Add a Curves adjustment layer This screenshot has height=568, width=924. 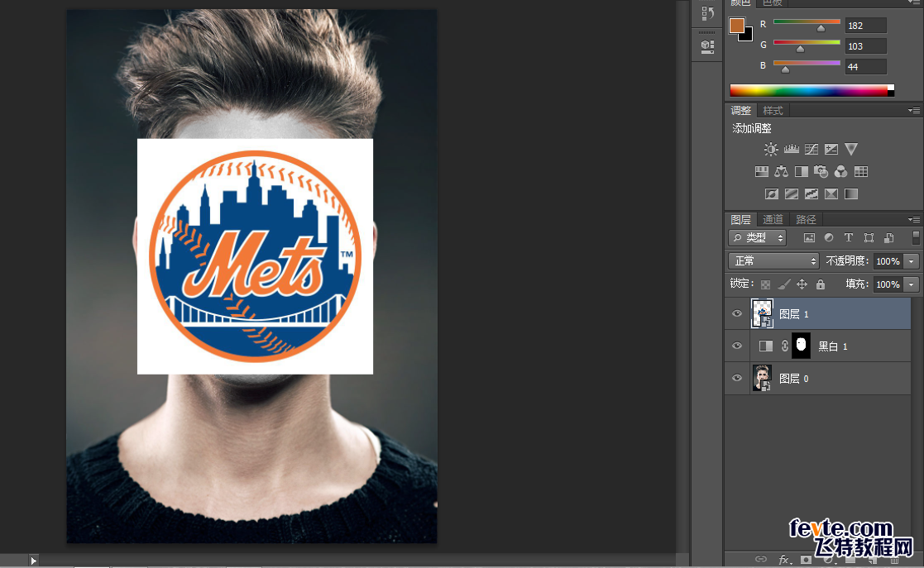811,149
